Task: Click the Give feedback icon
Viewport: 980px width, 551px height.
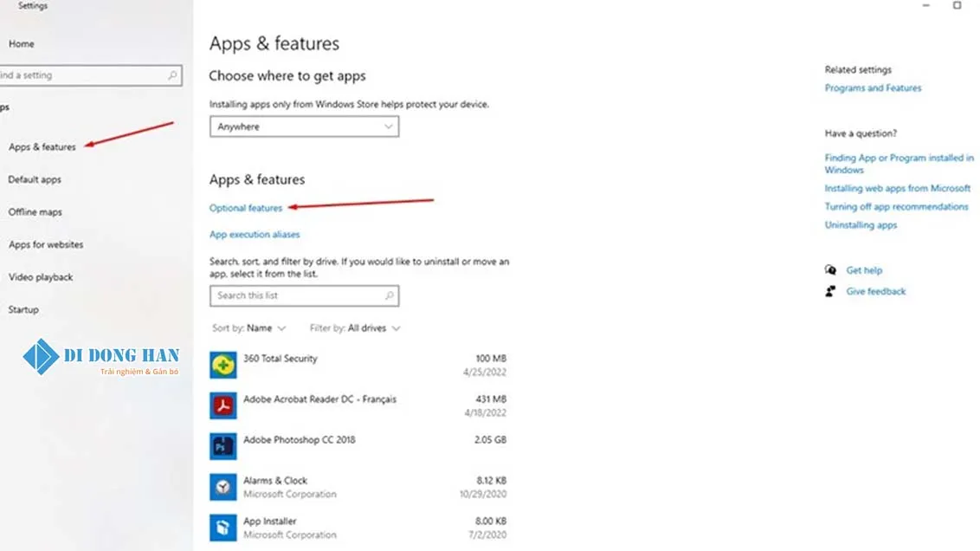Action: pyautogui.click(x=831, y=291)
